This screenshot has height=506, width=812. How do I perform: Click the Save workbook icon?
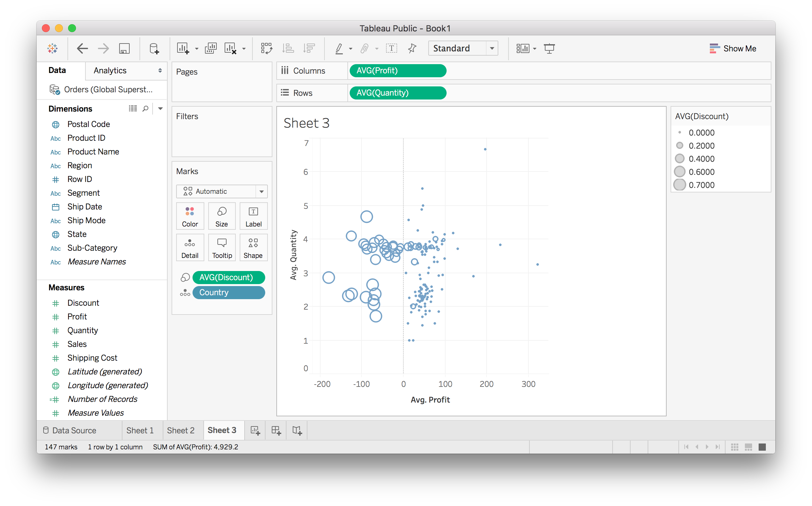pos(124,48)
